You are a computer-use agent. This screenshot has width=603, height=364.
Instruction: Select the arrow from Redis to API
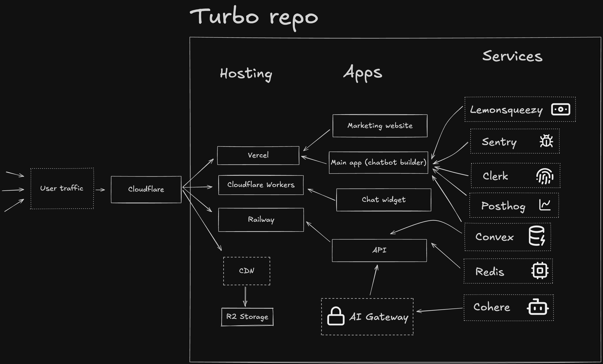click(x=446, y=255)
